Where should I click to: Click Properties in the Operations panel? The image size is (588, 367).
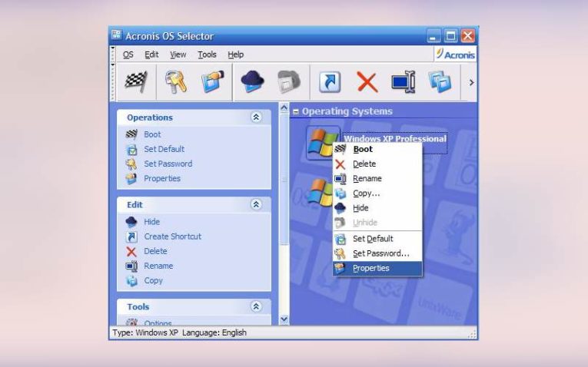coord(162,178)
